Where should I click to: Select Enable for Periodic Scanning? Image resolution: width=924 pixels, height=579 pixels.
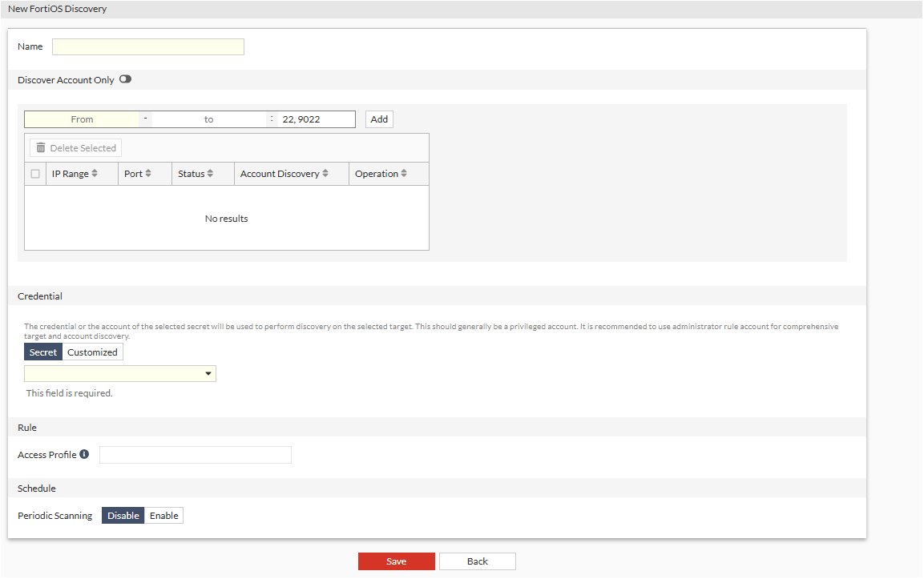coord(163,516)
